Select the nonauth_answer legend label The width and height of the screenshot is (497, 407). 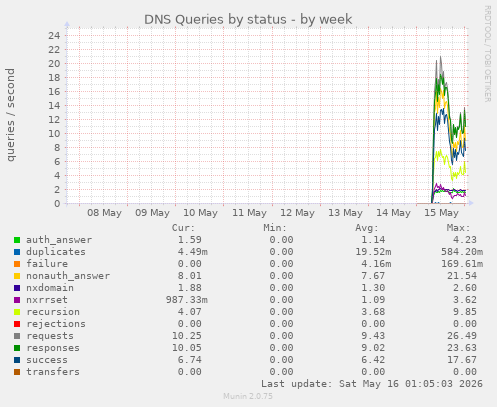coord(68,276)
